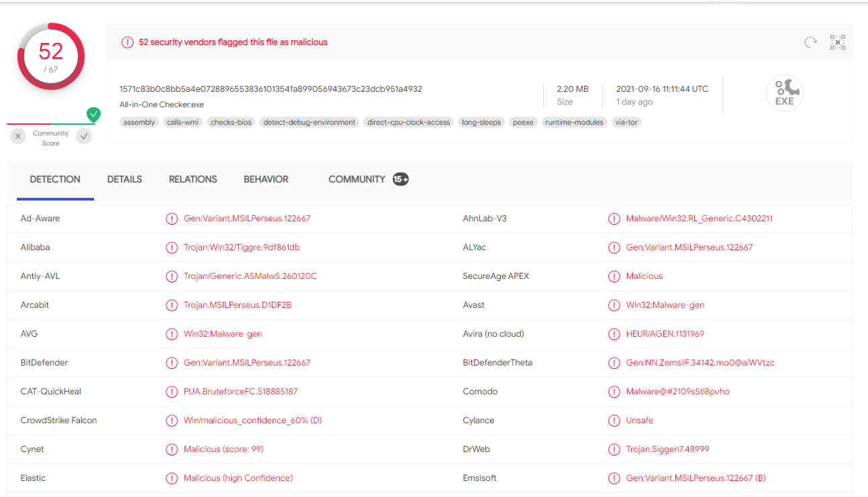Switch to the Relations tab
This screenshot has height=497, width=868.
[193, 179]
